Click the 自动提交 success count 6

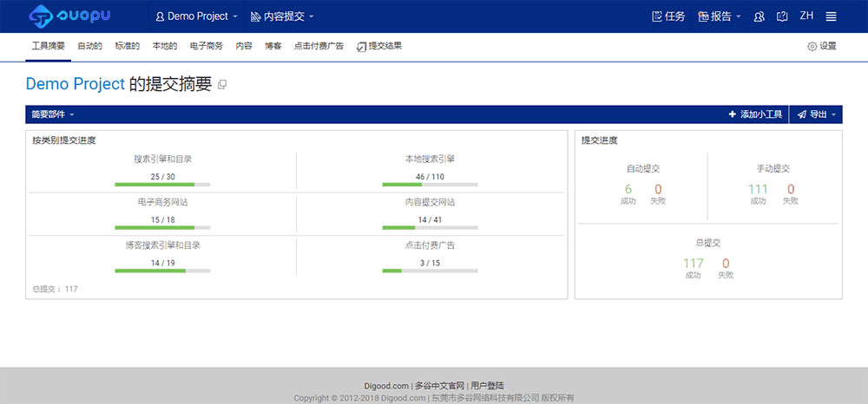point(628,190)
